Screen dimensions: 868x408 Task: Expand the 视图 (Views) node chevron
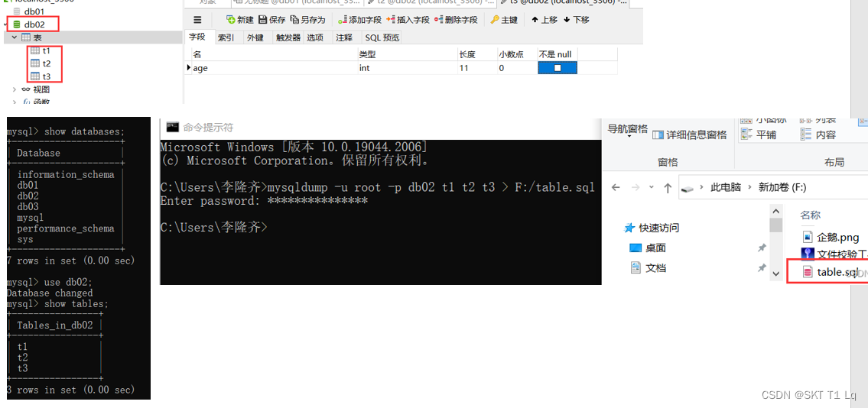[x=15, y=89]
